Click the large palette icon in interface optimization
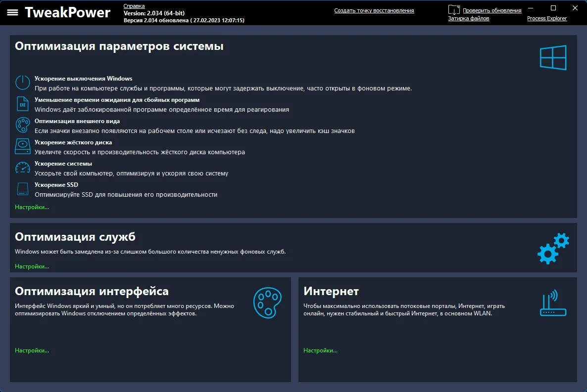 (x=267, y=303)
